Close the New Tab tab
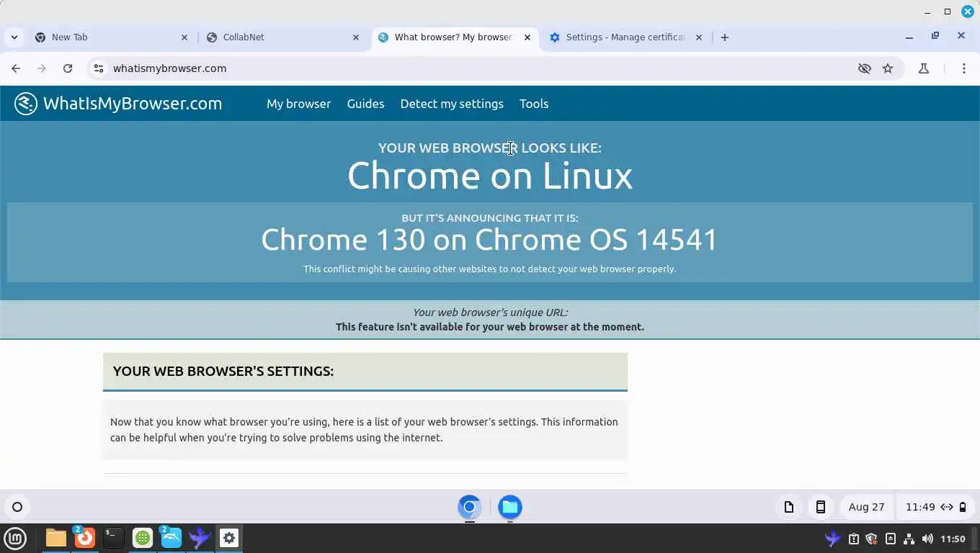This screenshot has height=553, width=980. 184,37
